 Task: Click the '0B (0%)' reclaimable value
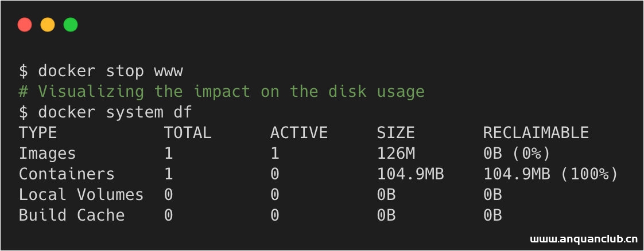(517, 154)
